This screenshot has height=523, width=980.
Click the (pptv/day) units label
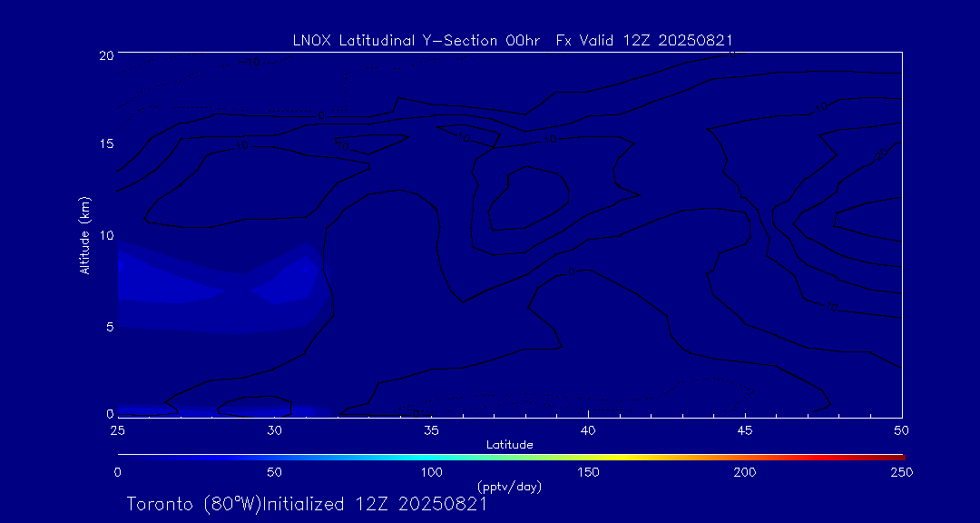pos(509,487)
